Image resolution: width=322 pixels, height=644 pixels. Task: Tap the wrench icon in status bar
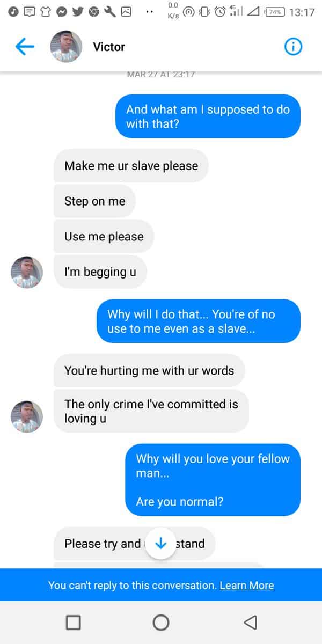tap(111, 11)
